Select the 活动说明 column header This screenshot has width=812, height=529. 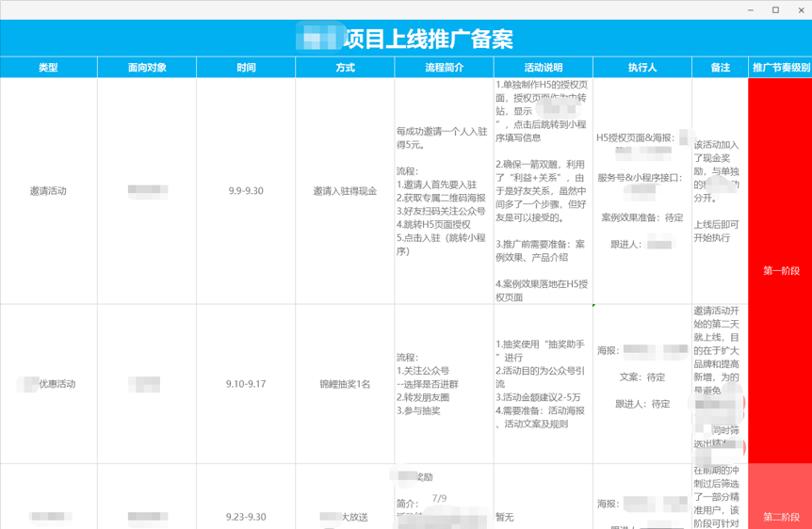pos(543,68)
